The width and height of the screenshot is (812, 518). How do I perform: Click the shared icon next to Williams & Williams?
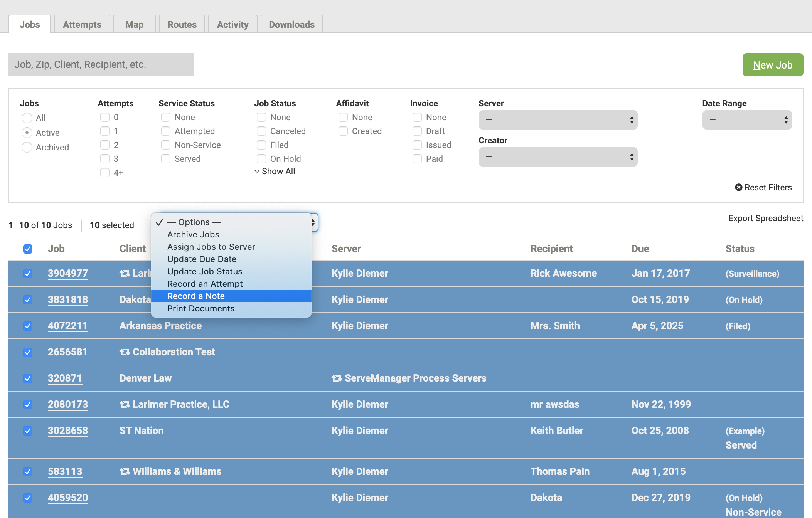coord(125,471)
